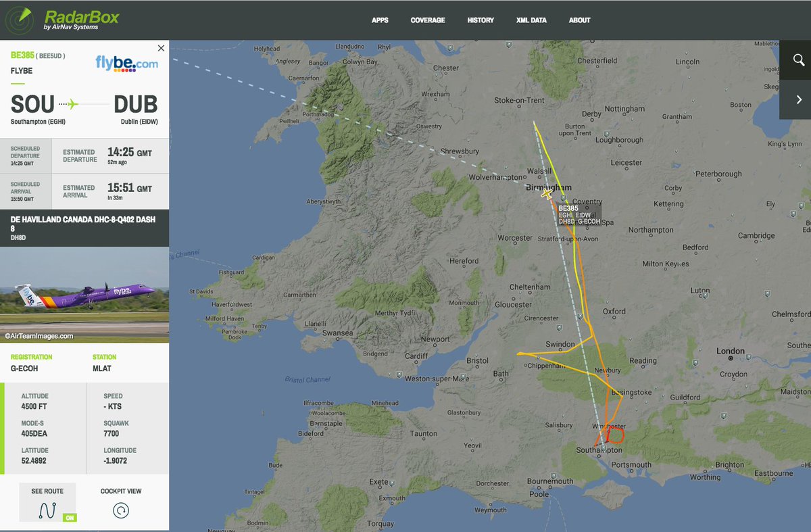Toggle the See Route button
Screen dimensions: 811x532
(47, 503)
